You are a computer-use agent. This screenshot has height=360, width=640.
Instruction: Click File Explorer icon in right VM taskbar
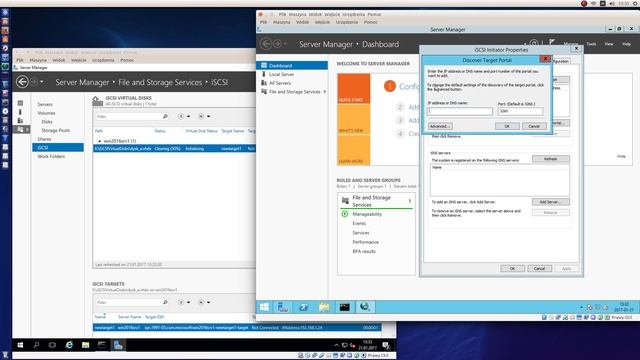324,307
